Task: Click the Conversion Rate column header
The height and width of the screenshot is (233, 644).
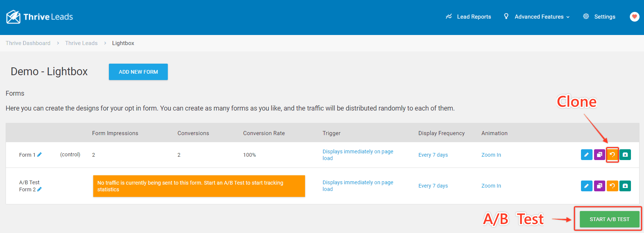Action: 264,133
